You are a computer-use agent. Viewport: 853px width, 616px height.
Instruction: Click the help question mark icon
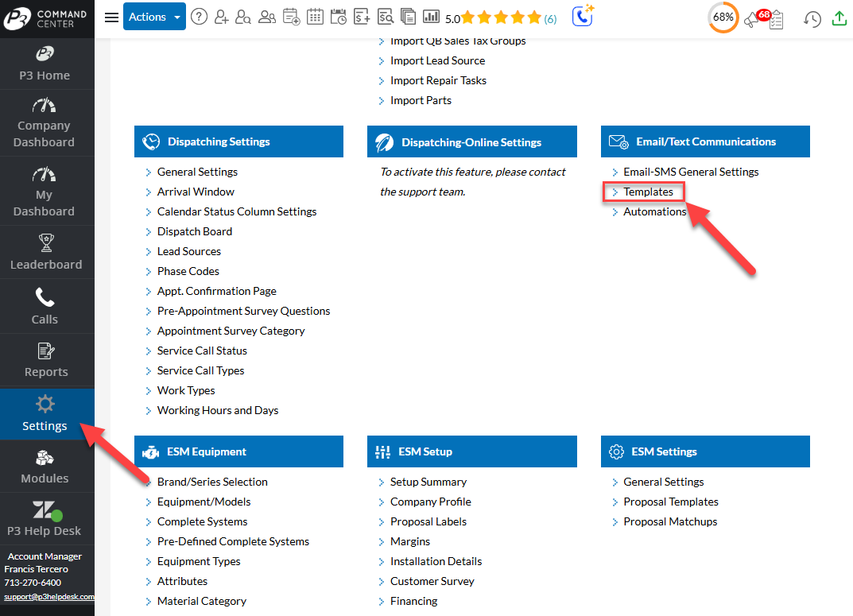[x=199, y=17]
